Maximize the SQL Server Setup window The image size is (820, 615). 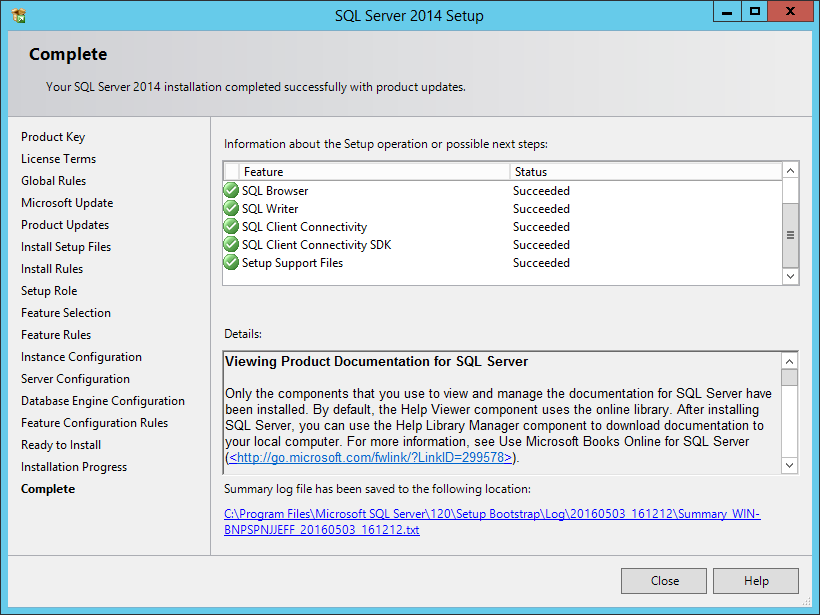click(x=754, y=11)
